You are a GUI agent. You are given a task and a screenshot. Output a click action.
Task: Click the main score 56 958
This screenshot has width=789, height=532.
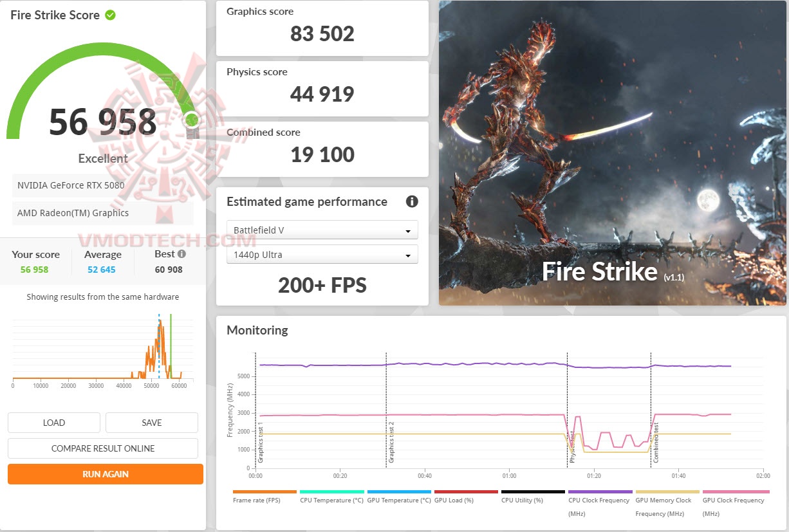click(103, 122)
